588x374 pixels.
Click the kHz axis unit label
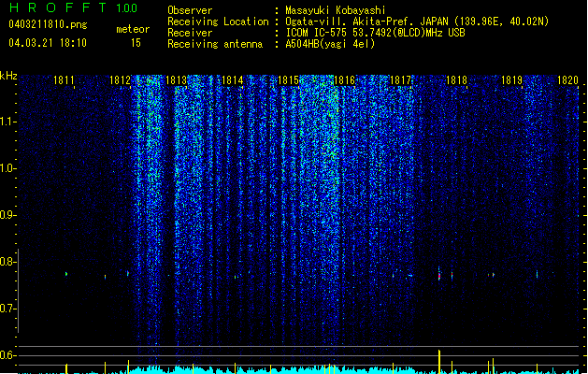click(8, 76)
